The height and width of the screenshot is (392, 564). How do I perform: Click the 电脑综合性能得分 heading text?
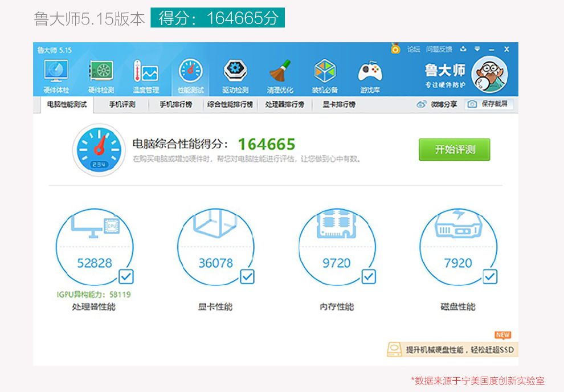point(180,144)
